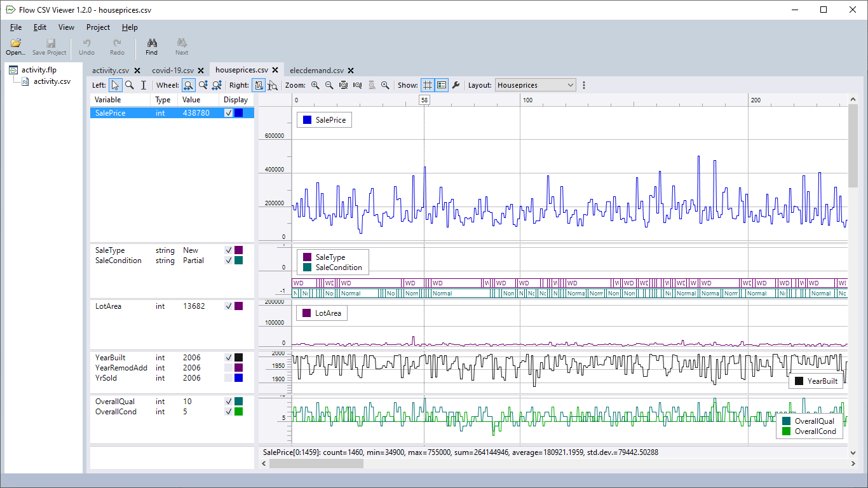Viewport: 868px width, 488px height.
Task: Uncheck the SalePrice display checkbox
Action: pos(229,113)
